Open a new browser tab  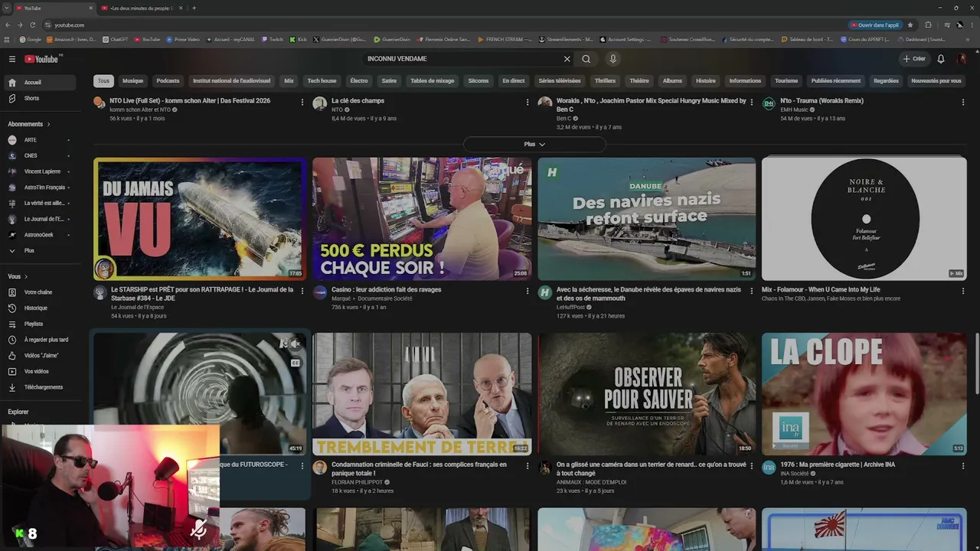click(x=194, y=8)
